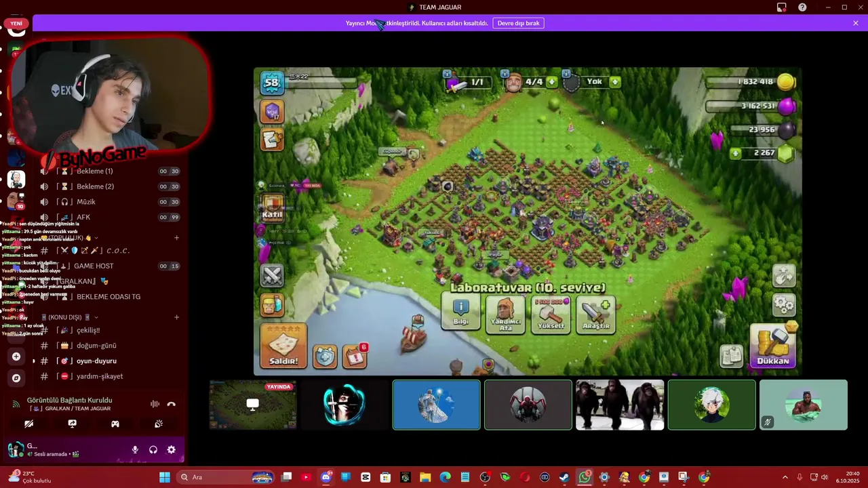This screenshot has width=868, height=488.
Task: Open the Discord inbox icon
Action: [x=782, y=7]
